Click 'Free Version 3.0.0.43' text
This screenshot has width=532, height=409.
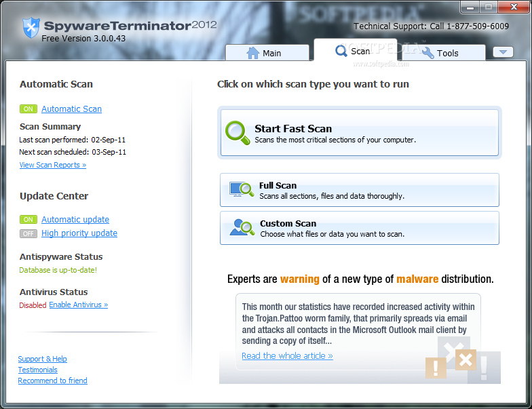coord(83,38)
